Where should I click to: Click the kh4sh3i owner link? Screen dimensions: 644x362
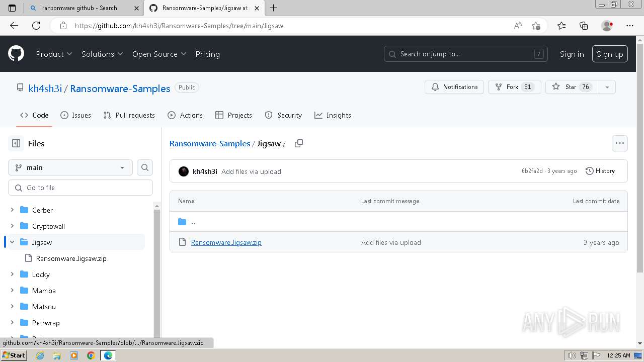pos(45,88)
